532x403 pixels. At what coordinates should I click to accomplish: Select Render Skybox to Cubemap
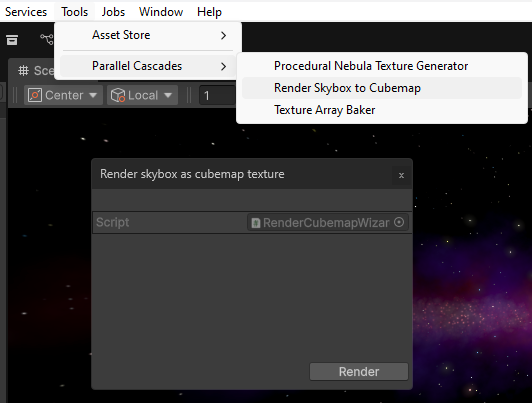tap(382, 88)
